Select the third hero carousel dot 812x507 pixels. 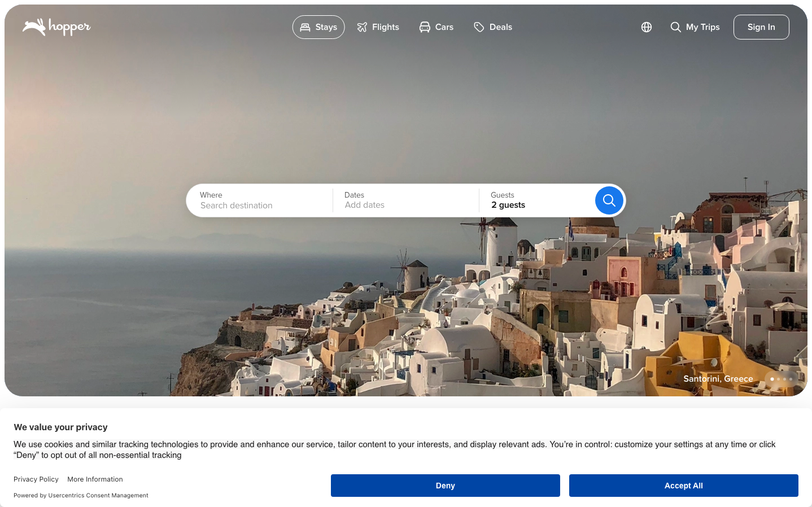coord(785,379)
